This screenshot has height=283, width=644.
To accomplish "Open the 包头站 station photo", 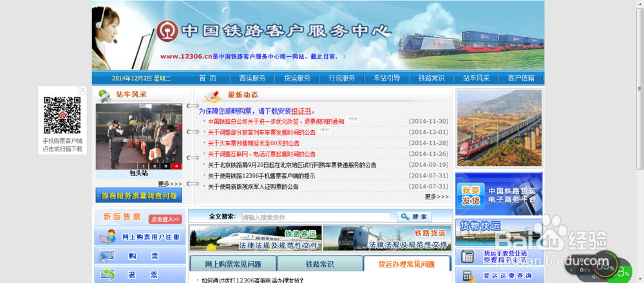I will pos(139,136).
